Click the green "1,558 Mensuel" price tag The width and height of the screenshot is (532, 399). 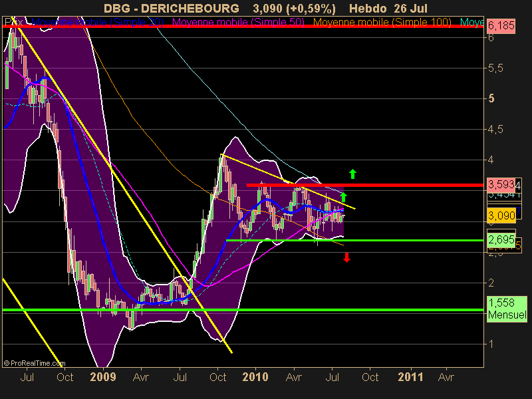(x=507, y=309)
